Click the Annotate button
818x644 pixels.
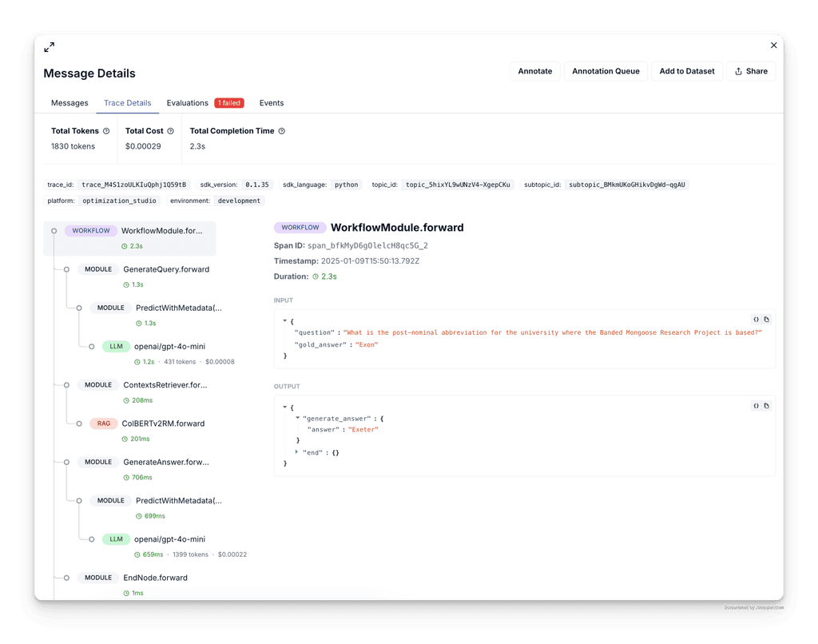point(535,71)
